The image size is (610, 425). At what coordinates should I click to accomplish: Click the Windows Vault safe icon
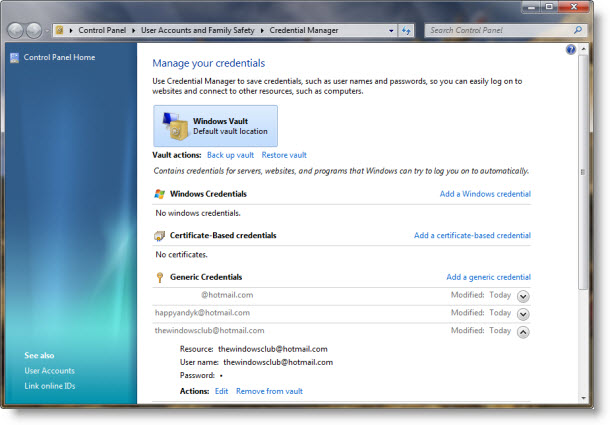click(x=175, y=126)
